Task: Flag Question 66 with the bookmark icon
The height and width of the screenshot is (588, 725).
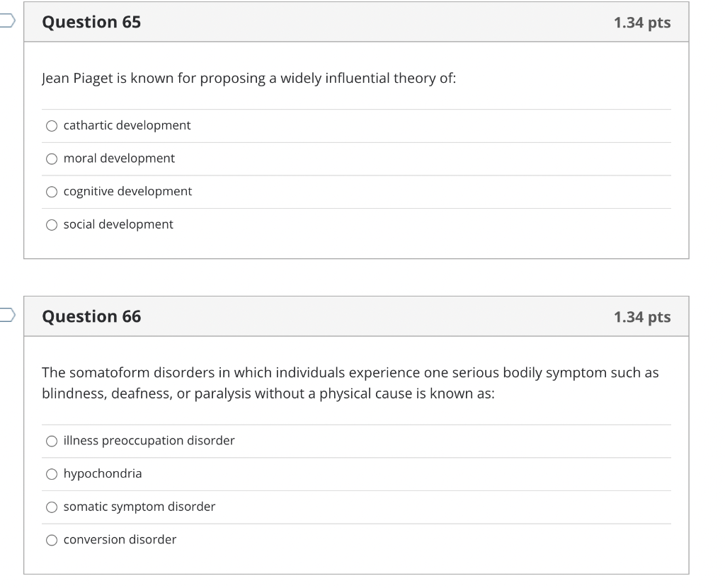Action: coord(7,315)
